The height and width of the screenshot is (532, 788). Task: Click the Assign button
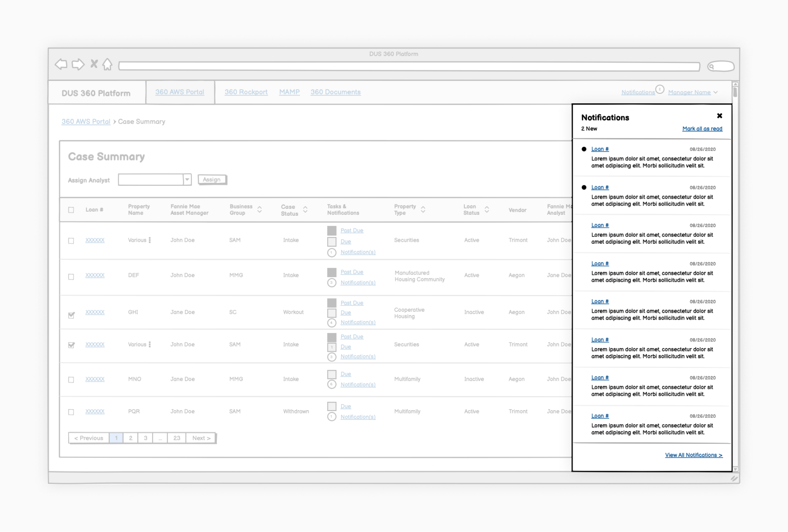(x=212, y=180)
